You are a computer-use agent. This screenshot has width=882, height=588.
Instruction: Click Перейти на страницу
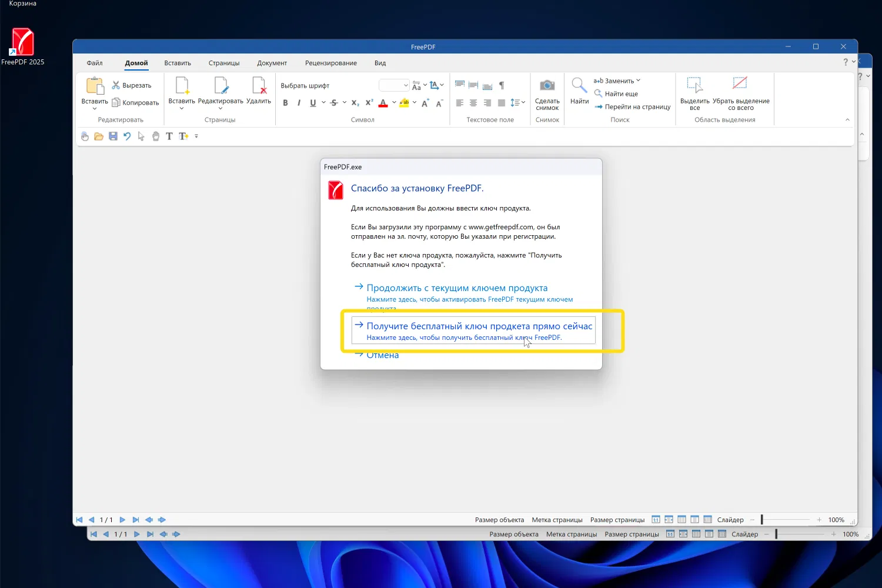pyautogui.click(x=632, y=107)
